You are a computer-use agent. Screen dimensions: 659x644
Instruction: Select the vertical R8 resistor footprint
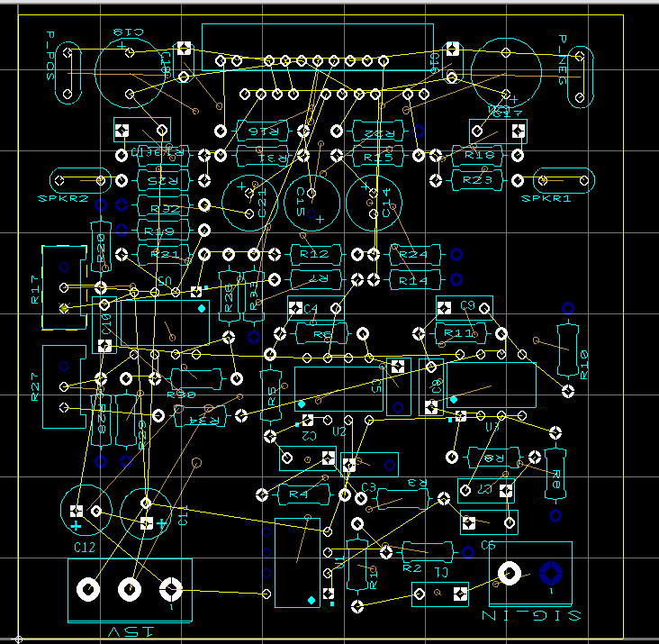click(x=555, y=474)
